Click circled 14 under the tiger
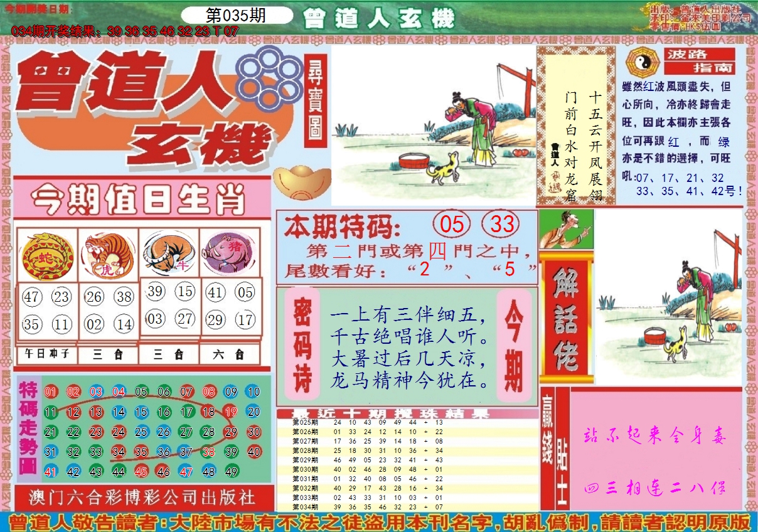Viewport: 758px width, 532px height. click(124, 325)
